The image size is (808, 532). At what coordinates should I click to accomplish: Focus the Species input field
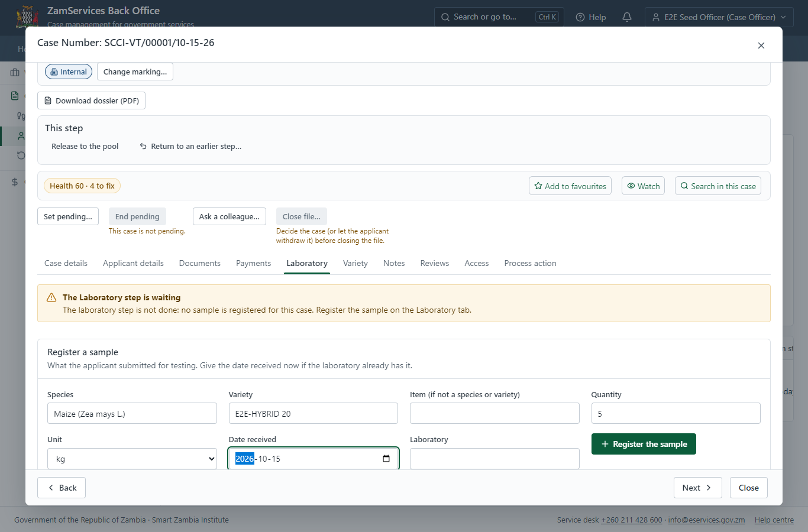click(x=132, y=413)
